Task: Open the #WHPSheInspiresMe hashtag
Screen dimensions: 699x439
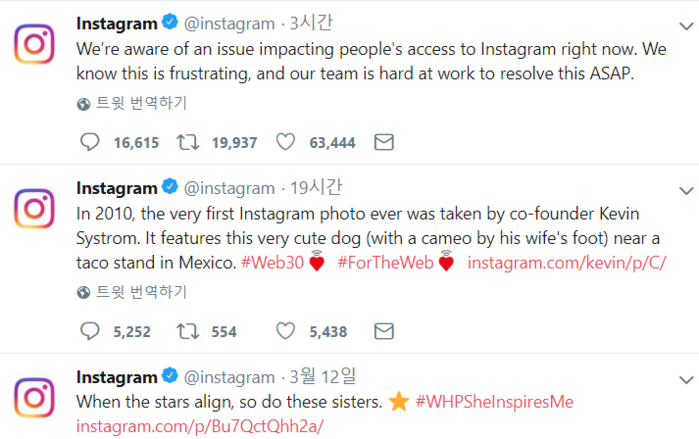Action: coord(494,402)
